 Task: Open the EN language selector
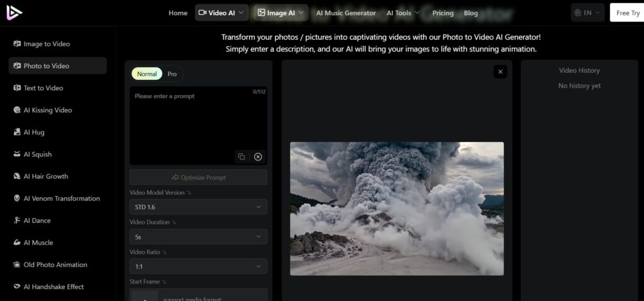[588, 13]
